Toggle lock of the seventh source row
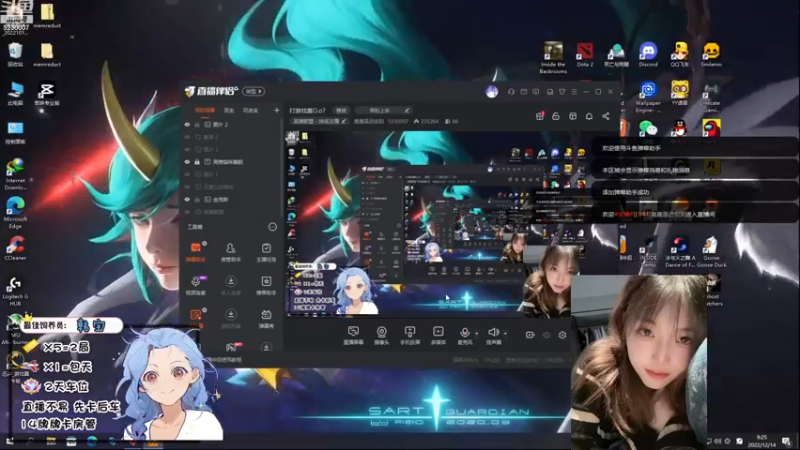The image size is (800, 450). (197, 199)
